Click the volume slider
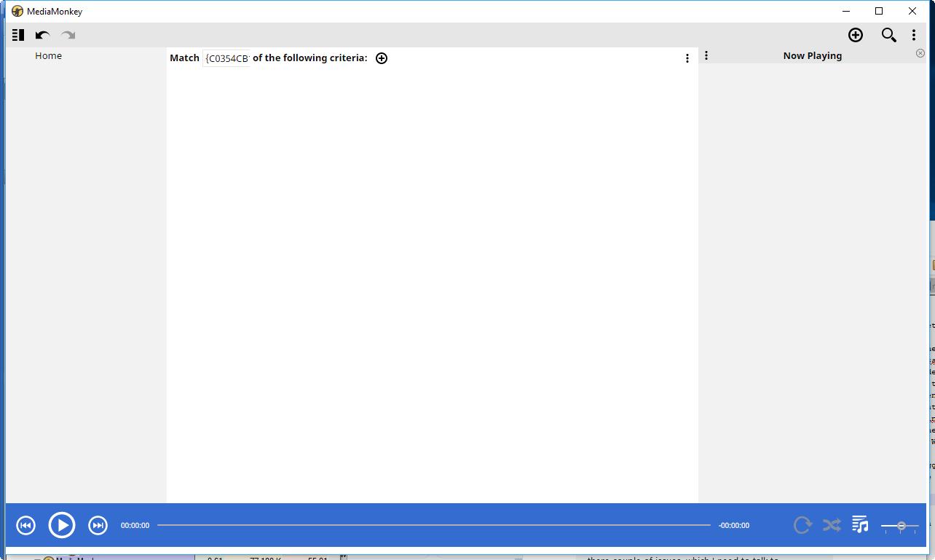This screenshot has width=935, height=560. pos(900,526)
